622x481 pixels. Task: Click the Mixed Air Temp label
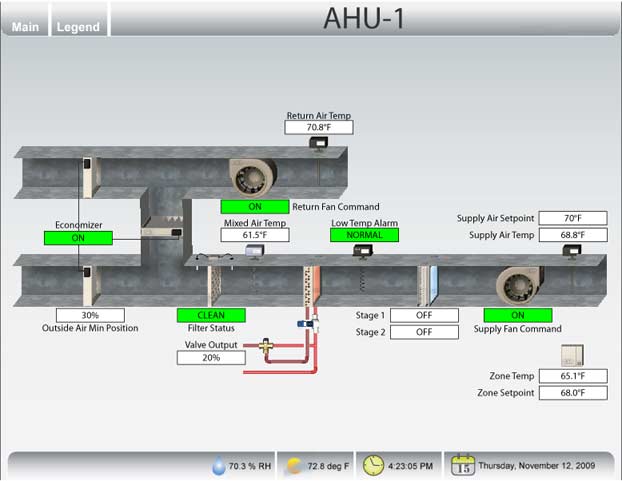point(255,223)
